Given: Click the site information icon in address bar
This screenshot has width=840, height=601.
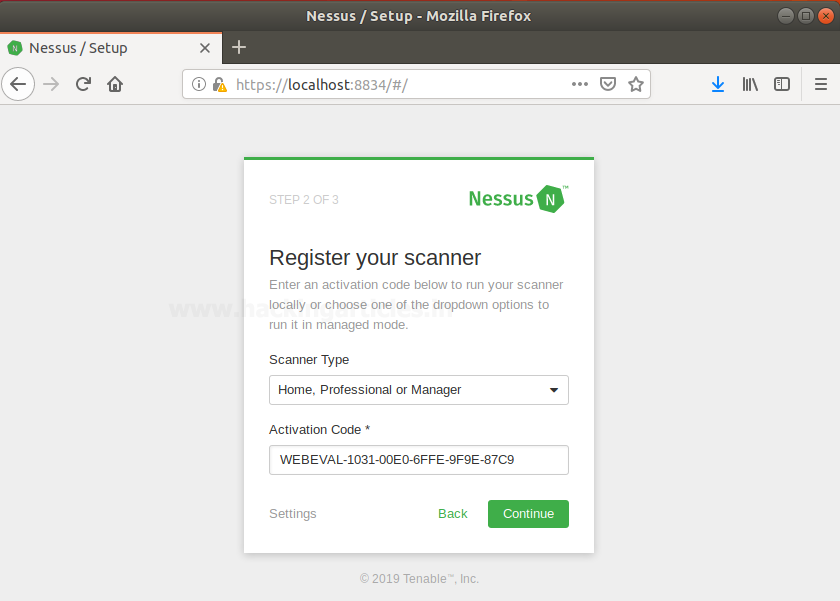Looking at the screenshot, I should (198, 85).
